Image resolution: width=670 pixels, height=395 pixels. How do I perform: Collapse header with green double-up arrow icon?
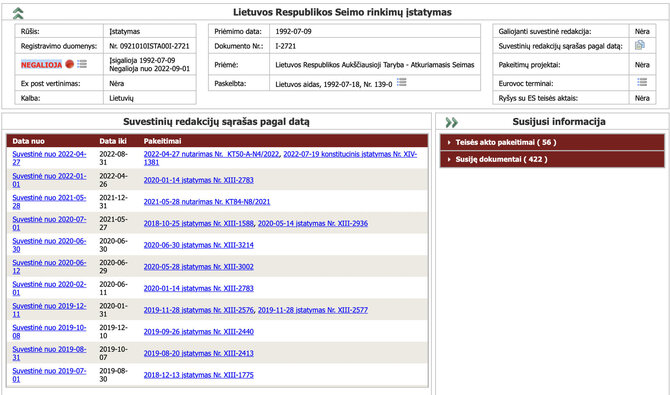coord(18,13)
